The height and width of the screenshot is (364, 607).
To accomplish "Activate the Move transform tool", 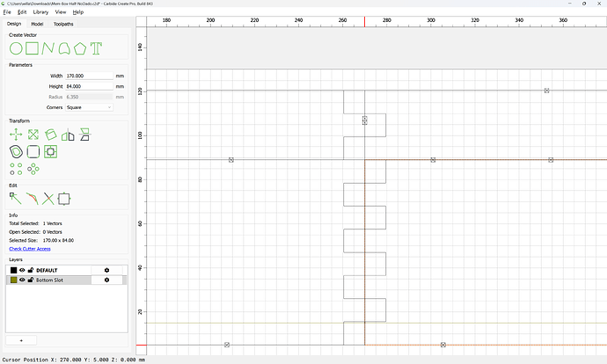I will (16, 135).
